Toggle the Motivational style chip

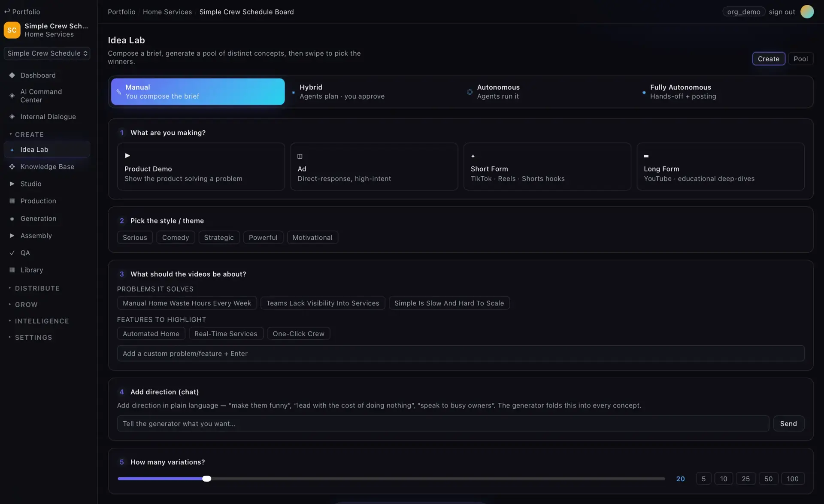click(312, 238)
